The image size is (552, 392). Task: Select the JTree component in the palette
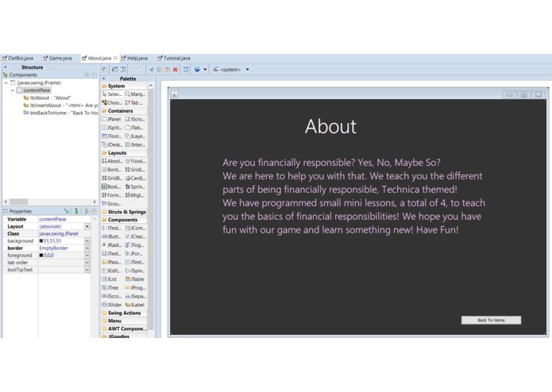(x=110, y=287)
